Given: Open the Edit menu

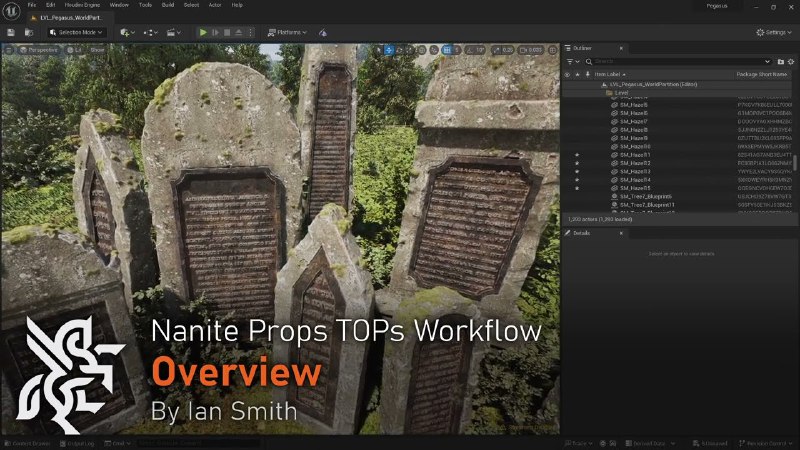Looking at the screenshot, I should pyautogui.click(x=51, y=5).
